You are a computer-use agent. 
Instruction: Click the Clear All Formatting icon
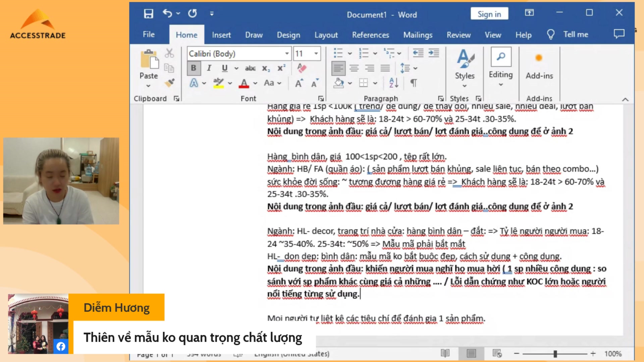point(302,68)
